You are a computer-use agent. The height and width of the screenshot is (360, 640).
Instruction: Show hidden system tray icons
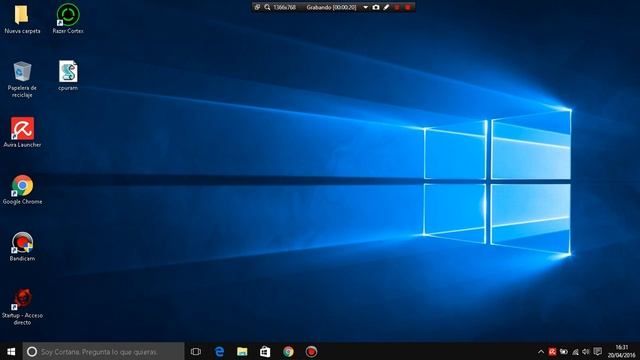pos(541,351)
